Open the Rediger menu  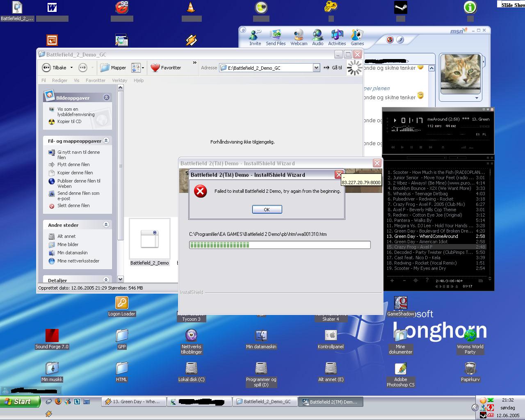click(x=59, y=80)
